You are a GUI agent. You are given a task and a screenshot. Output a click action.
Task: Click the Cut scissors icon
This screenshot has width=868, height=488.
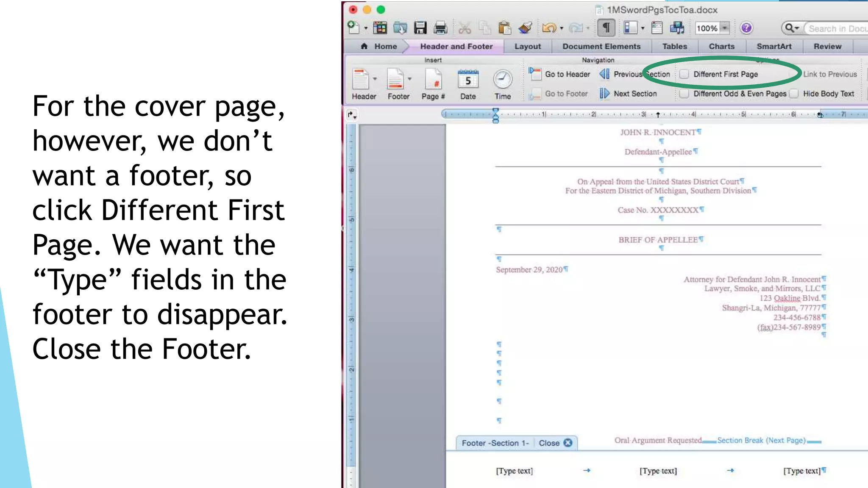465,28
